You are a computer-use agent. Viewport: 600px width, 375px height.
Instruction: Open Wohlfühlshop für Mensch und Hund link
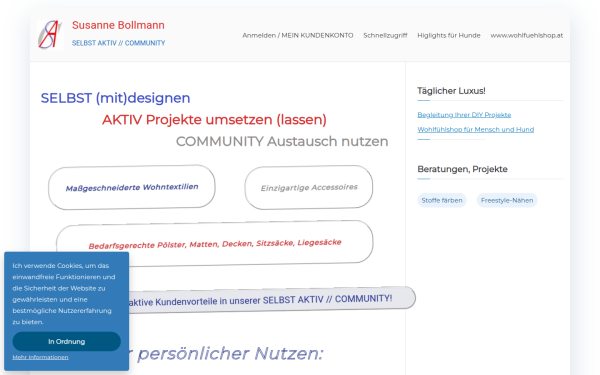(476, 129)
